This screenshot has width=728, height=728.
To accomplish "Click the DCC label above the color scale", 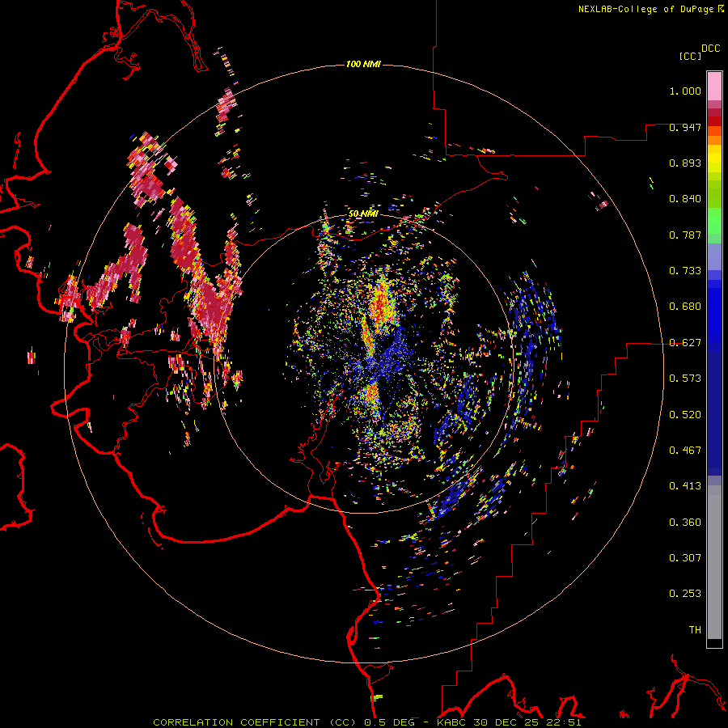I will click(x=711, y=49).
